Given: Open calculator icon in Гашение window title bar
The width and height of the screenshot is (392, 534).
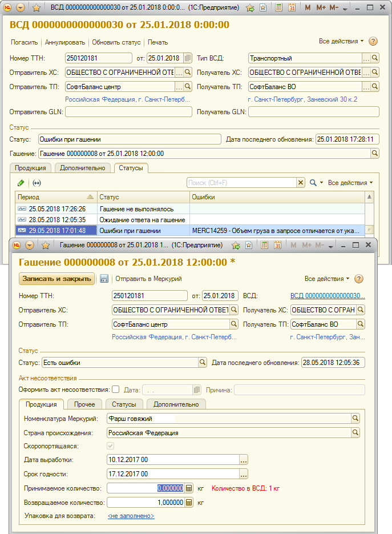Looking at the screenshot, I should [x=264, y=245].
